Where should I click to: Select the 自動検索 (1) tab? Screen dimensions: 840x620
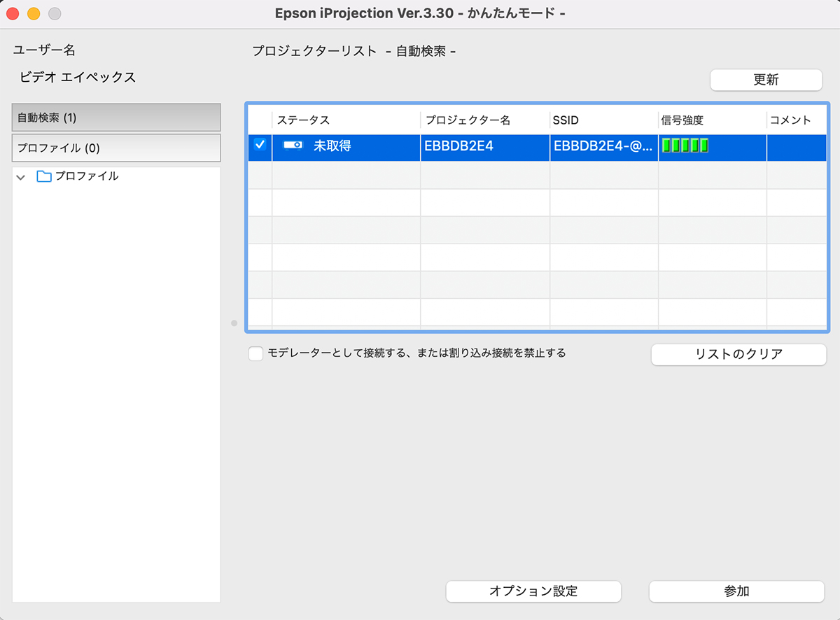(116, 118)
